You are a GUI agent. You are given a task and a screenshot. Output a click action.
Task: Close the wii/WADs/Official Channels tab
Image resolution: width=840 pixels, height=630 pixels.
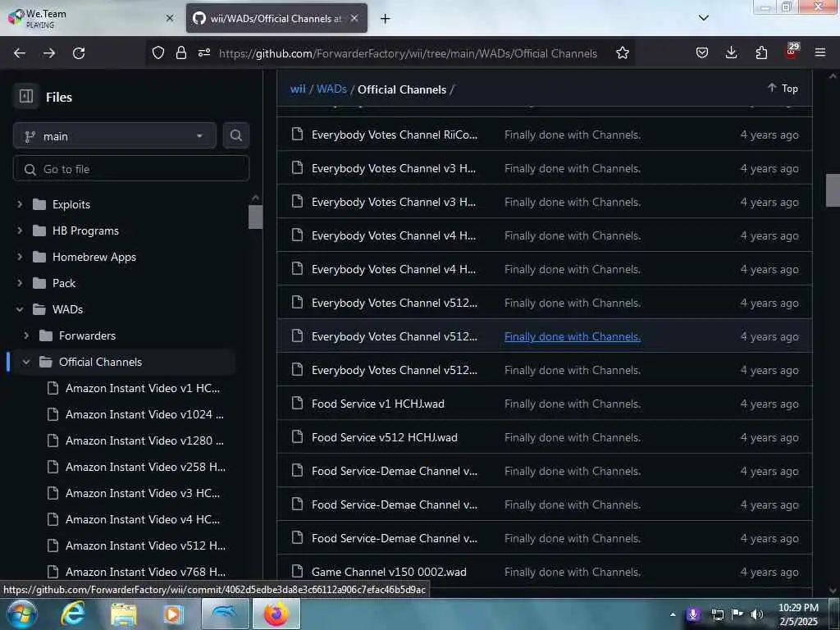pyautogui.click(x=354, y=18)
